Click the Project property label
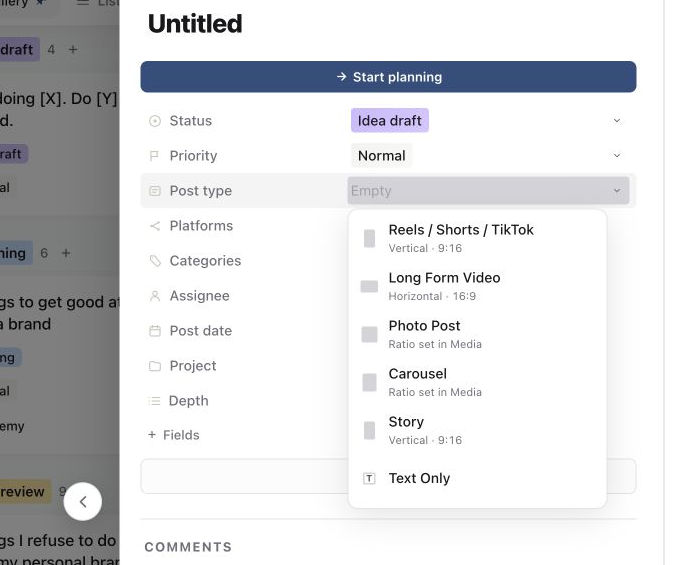 192,366
